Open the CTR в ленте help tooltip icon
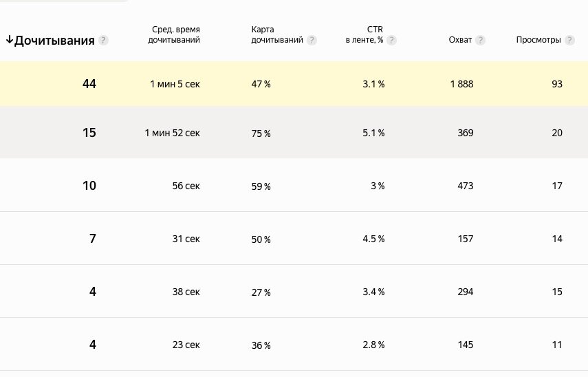The height and width of the screenshot is (377, 588). click(x=391, y=41)
